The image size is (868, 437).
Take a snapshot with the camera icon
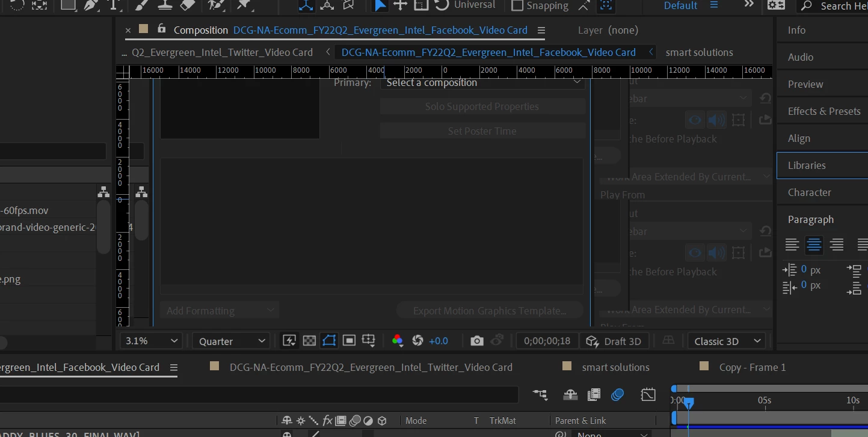[x=477, y=341]
